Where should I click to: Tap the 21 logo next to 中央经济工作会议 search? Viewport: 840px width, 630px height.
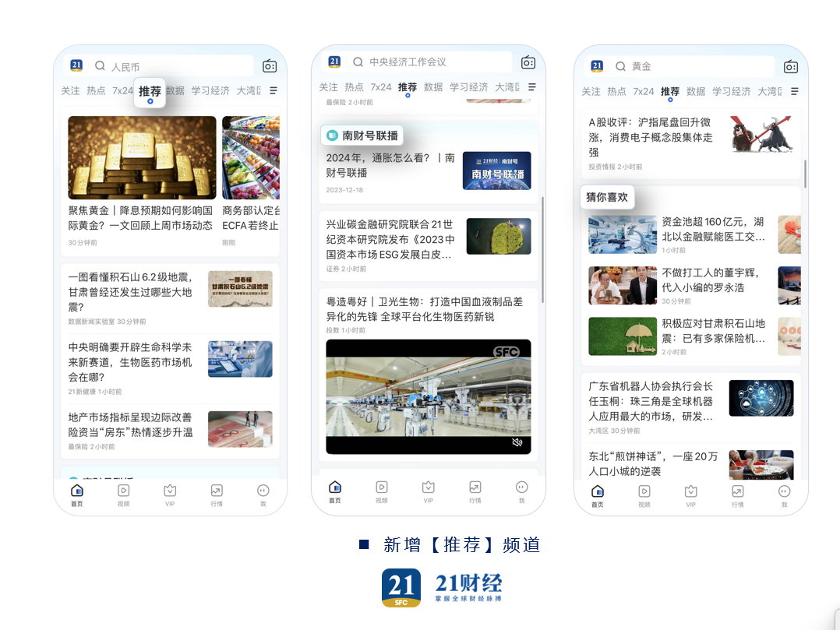click(x=334, y=62)
